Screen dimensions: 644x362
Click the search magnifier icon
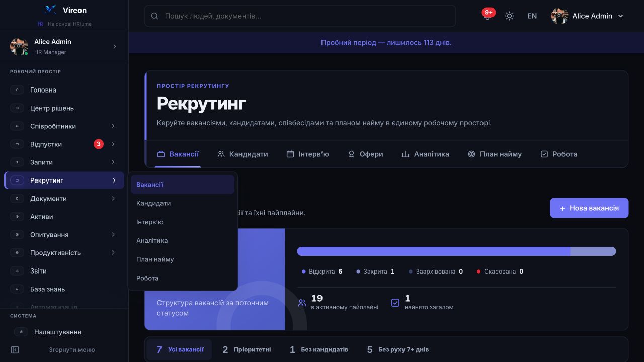[x=155, y=16]
